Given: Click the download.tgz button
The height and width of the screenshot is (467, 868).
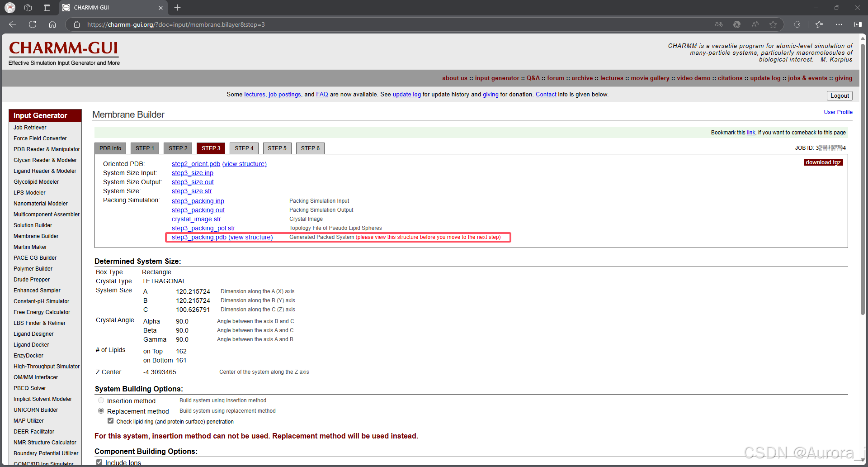Looking at the screenshot, I should pyautogui.click(x=823, y=162).
